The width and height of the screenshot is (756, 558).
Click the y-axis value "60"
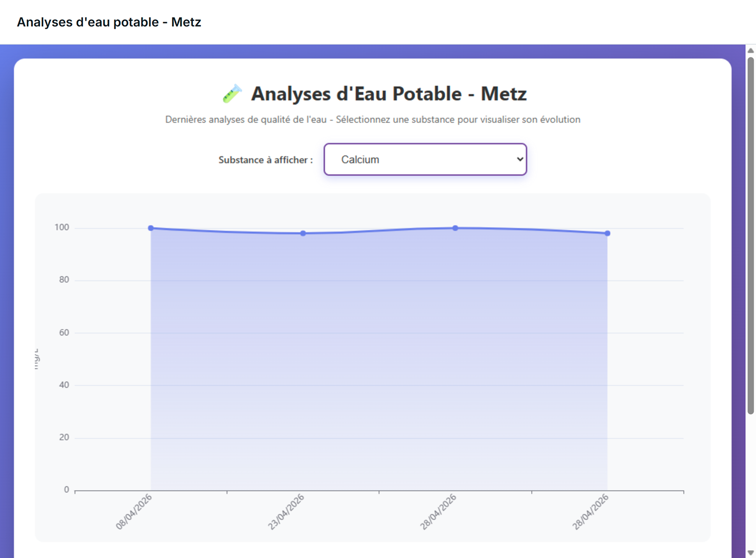click(64, 333)
